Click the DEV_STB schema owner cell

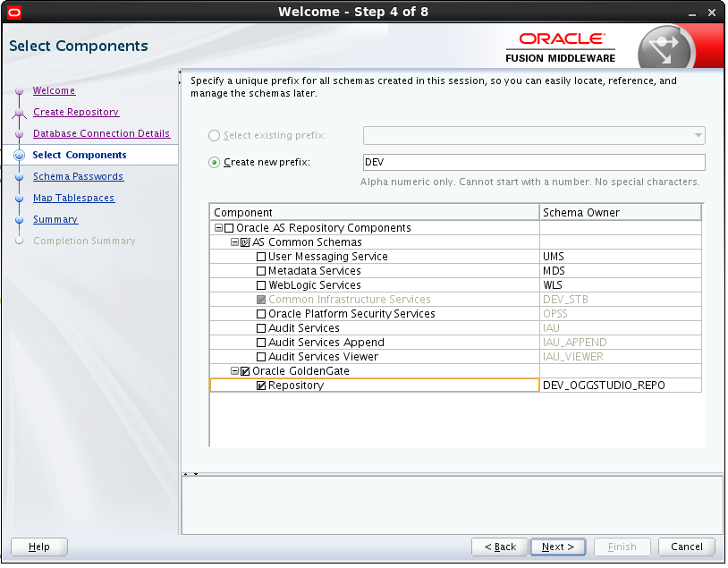click(621, 300)
